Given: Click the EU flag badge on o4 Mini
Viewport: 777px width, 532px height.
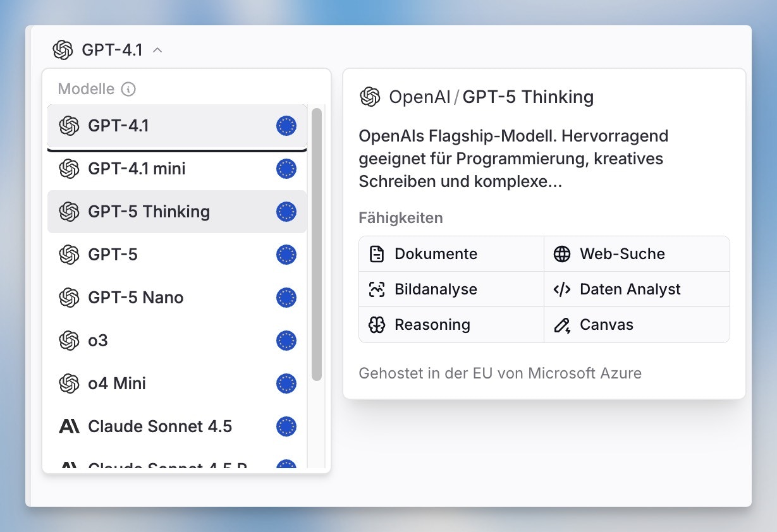Looking at the screenshot, I should [x=286, y=384].
